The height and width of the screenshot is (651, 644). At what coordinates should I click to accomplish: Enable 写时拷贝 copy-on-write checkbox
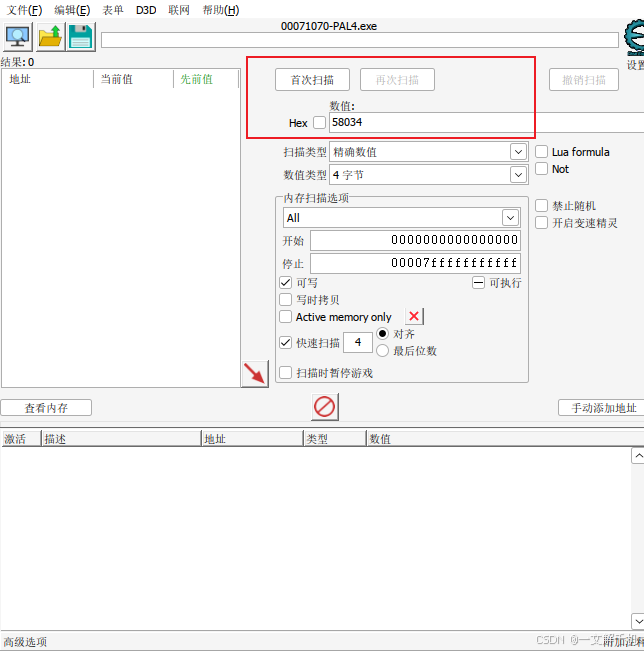tap(286, 300)
